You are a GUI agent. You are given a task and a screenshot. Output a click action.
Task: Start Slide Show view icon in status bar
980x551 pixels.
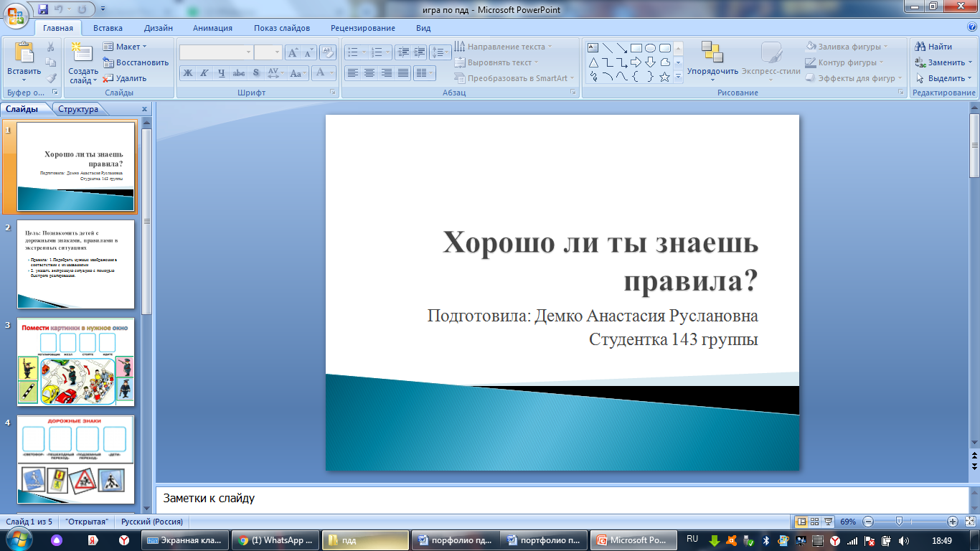point(829,522)
